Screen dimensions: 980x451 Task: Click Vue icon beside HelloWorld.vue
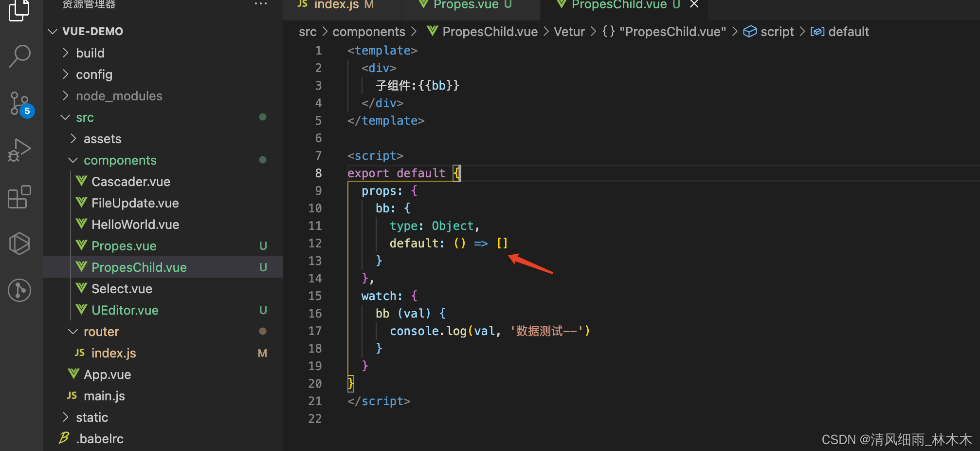coord(82,224)
